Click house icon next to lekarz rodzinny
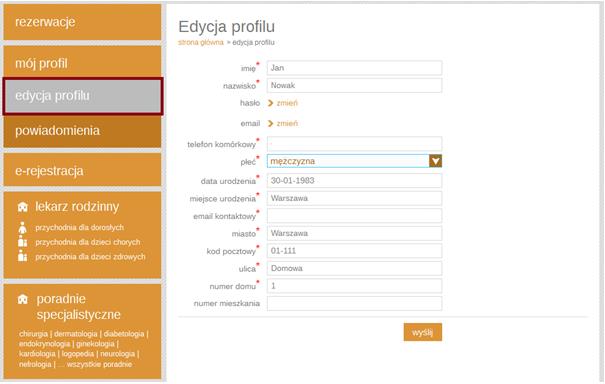Viewport: 605px width, 384px height. (x=23, y=207)
